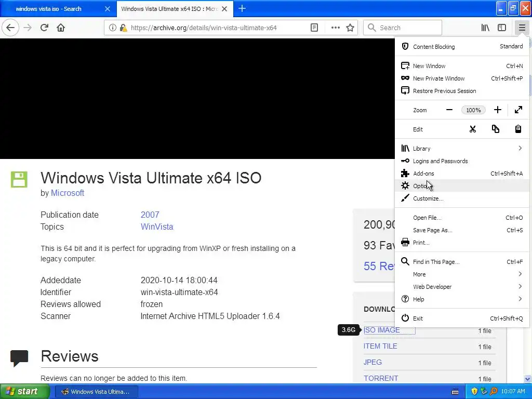The image size is (532, 399).
Task: Expand the Web Developer submenu
Action: pyautogui.click(x=462, y=287)
